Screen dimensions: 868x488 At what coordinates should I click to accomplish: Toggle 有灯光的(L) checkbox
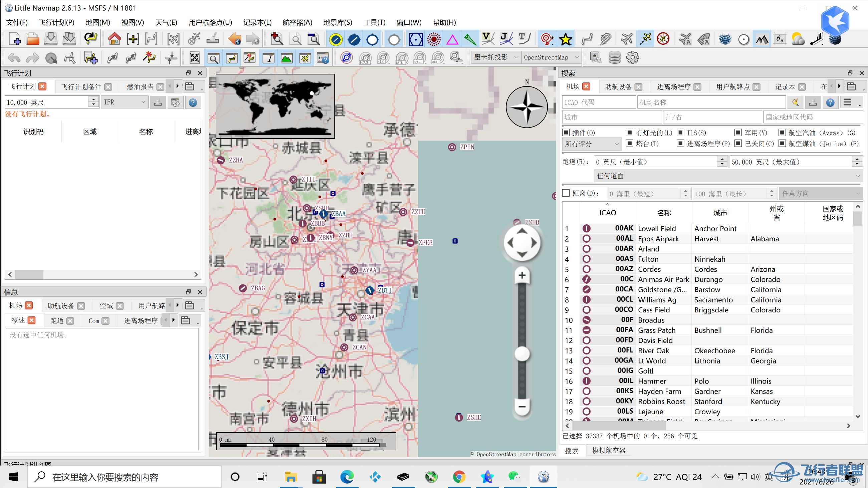click(629, 133)
